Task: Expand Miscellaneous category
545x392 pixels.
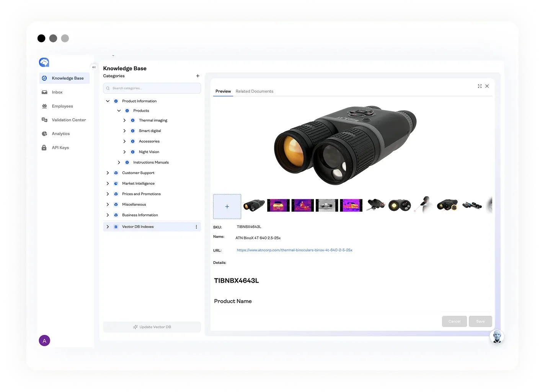Action: point(108,204)
